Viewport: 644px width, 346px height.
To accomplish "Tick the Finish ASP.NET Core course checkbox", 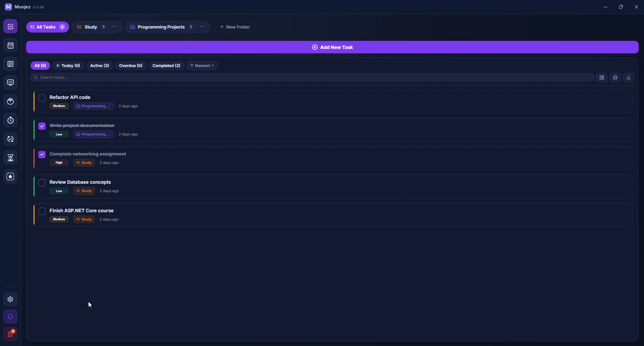I will click(42, 211).
